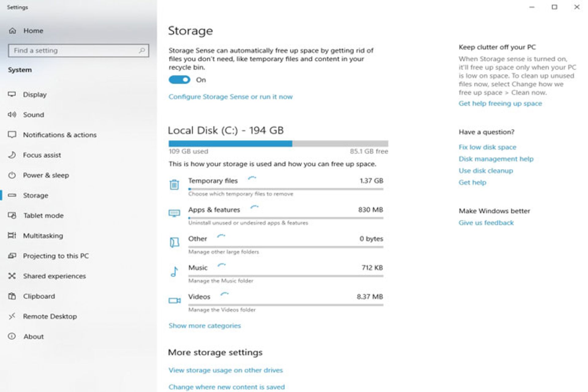Expand the Show more categories list
Image resolution: width=588 pixels, height=392 pixels.
pos(205,326)
